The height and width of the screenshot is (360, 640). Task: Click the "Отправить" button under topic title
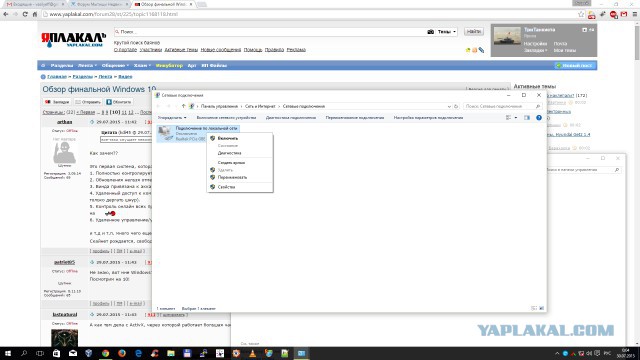coord(88,102)
